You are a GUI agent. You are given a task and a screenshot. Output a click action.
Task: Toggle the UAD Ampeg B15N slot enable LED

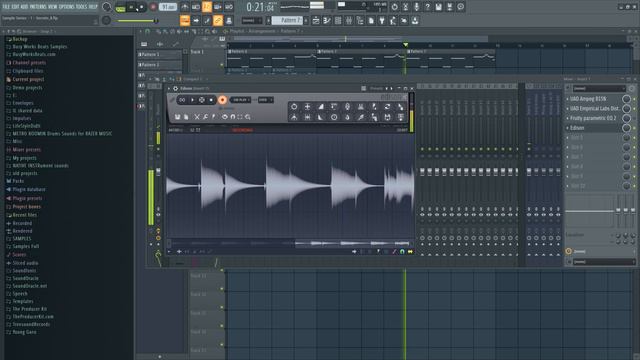(x=634, y=99)
